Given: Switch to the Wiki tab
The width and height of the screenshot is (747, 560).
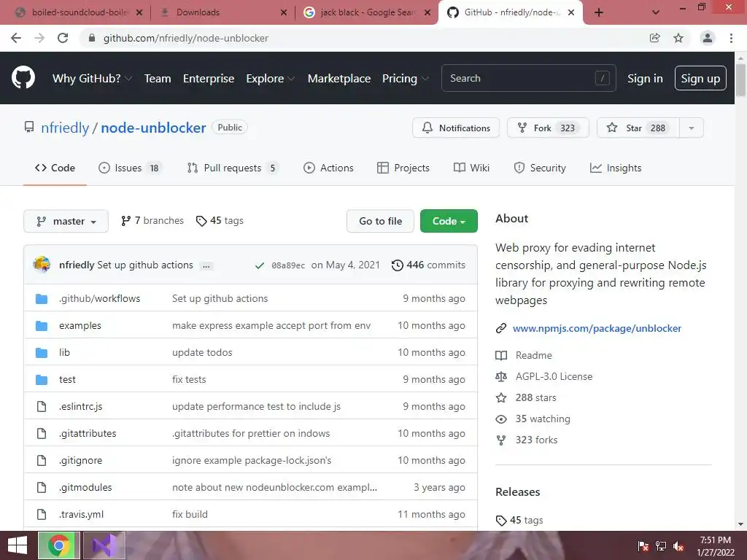Looking at the screenshot, I should point(472,168).
